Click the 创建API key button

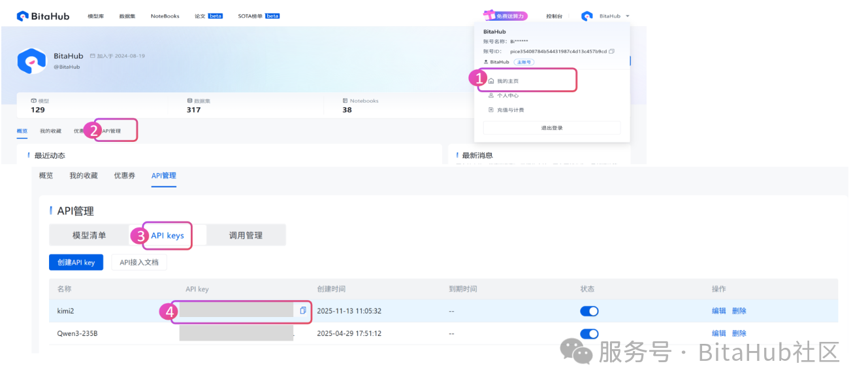[x=76, y=262]
